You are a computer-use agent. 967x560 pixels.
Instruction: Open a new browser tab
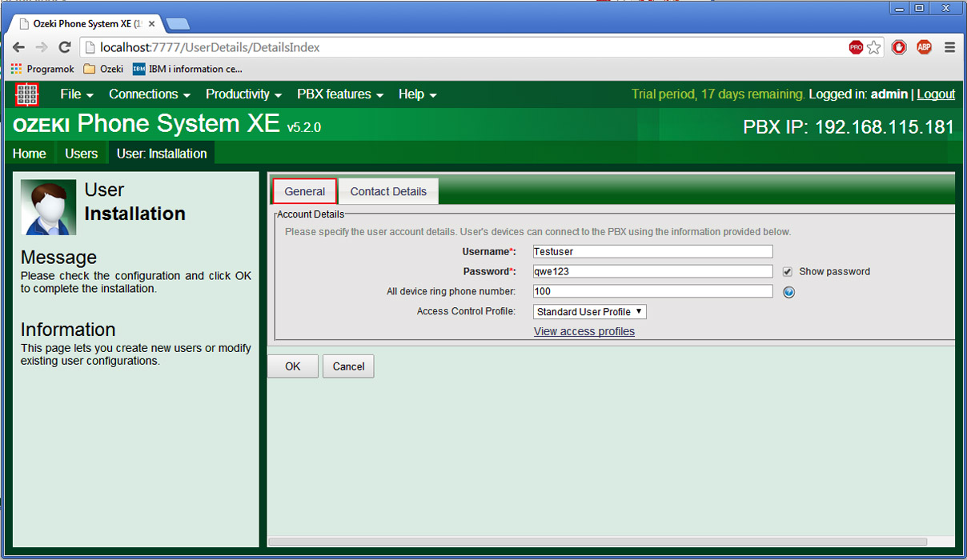click(177, 24)
